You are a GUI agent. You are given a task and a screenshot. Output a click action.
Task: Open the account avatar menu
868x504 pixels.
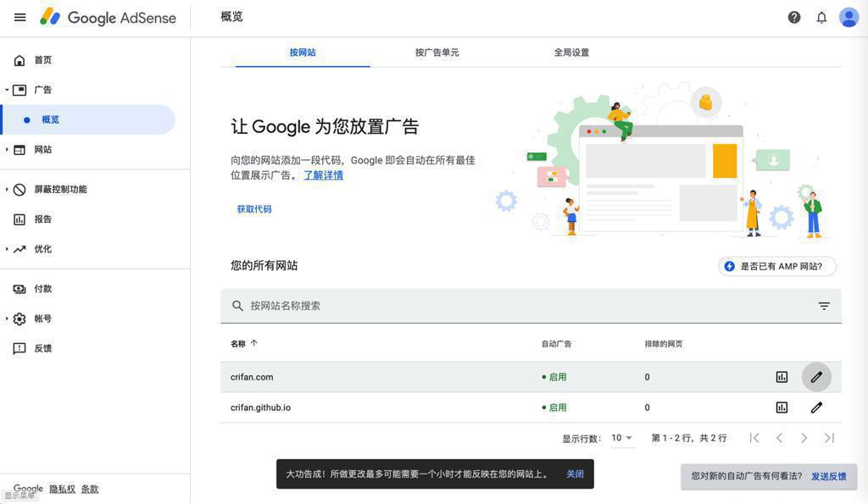[x=849, y=18]
